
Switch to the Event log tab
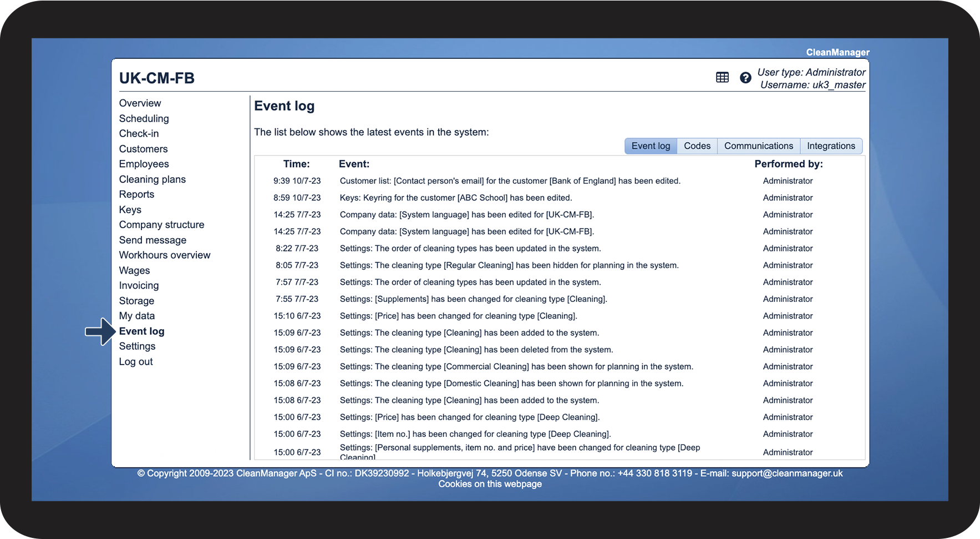[x=651, y=146]
